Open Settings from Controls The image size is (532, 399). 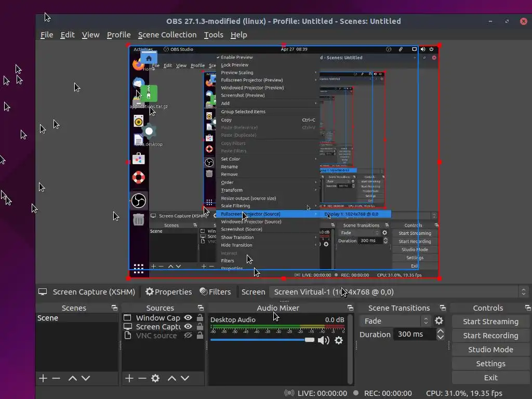click(490, 363)
